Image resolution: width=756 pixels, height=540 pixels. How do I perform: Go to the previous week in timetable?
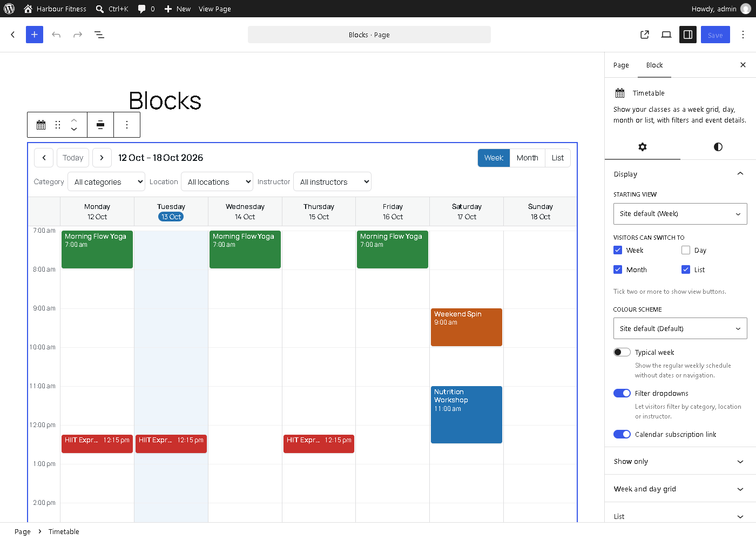point(44,158)
